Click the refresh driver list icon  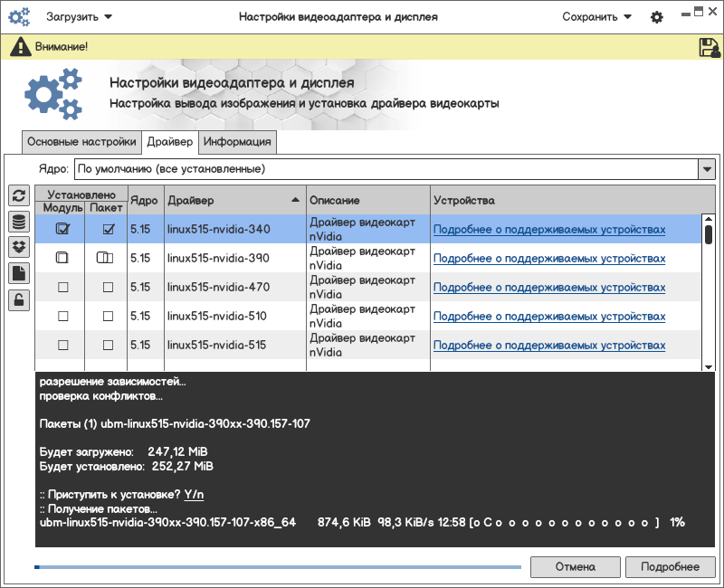click(18, 196)
